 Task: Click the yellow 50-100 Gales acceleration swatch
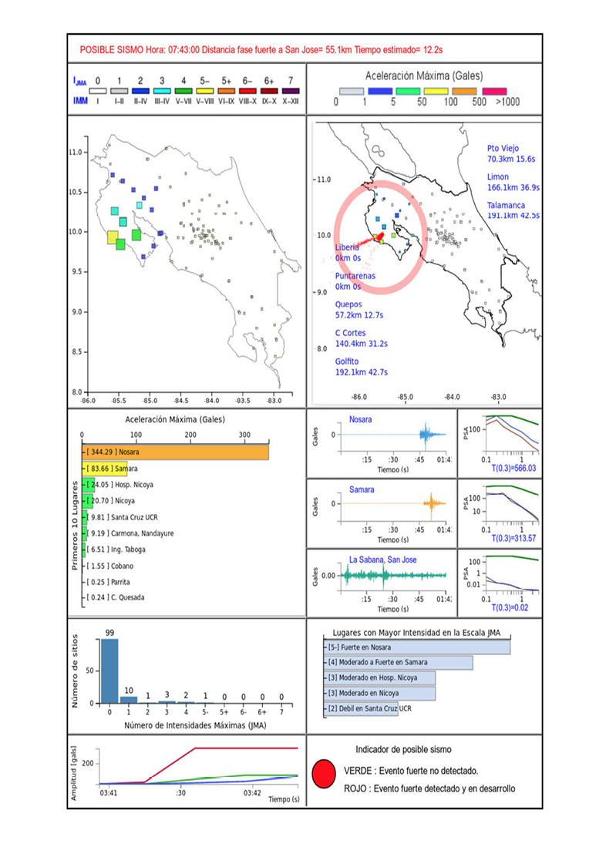tap(436, 91)
